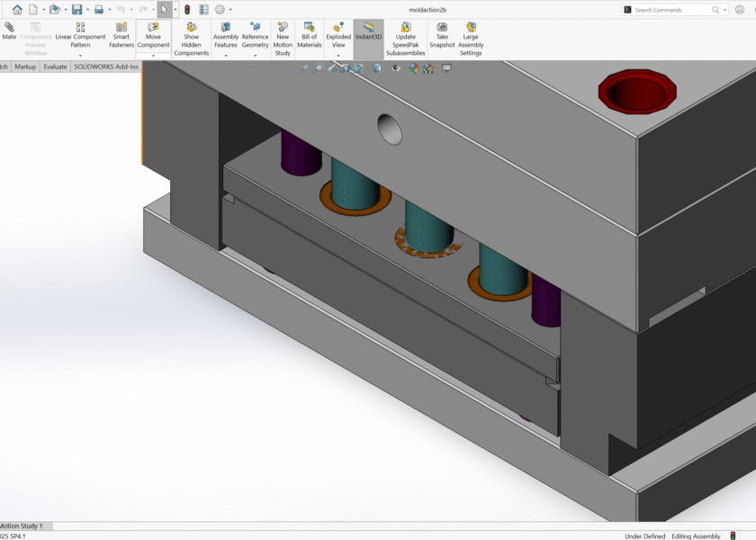The image size is (756, 540).
Task: Click New Motion Study button
Action: point(283,40)
